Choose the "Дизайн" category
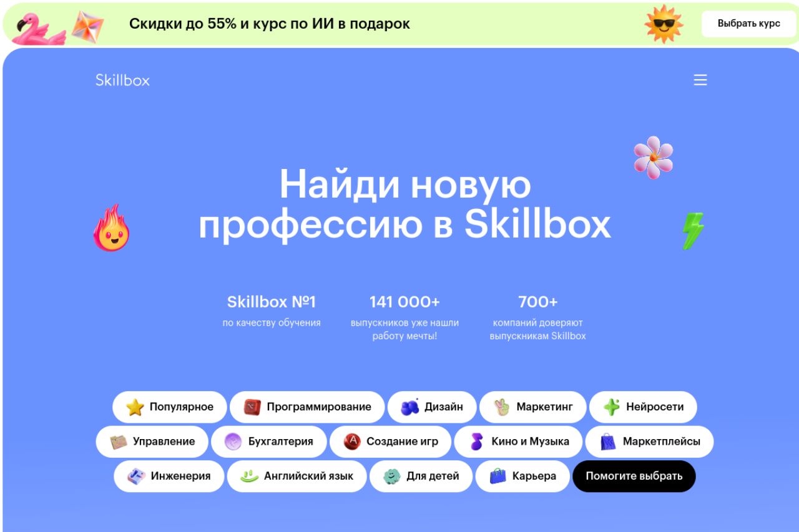The width and height of the screenshot is (799, 532). (432, 407)
